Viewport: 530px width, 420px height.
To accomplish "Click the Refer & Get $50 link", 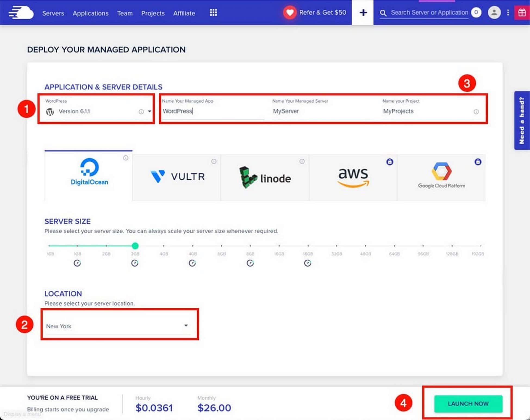I will coord(323,12).
